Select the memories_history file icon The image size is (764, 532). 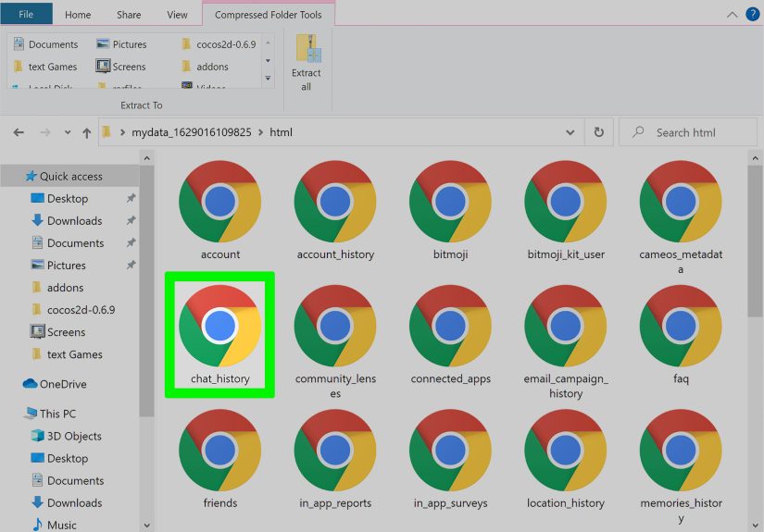(681, 451)
